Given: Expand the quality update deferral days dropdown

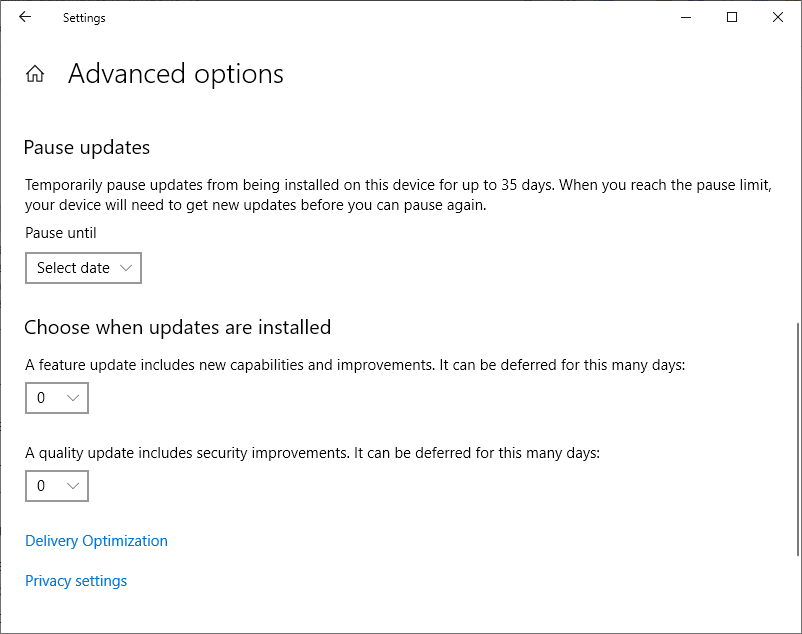Looking at the screenshot, I should (x=57, y=486).
